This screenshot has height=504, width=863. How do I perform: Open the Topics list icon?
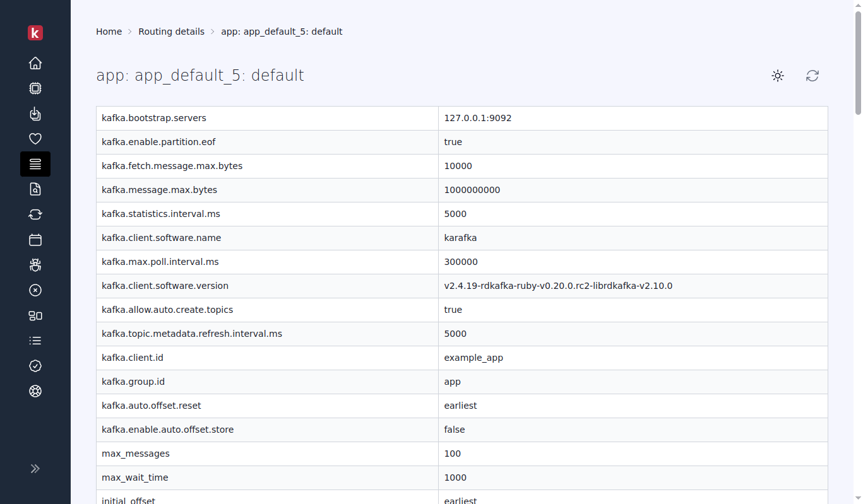(x=35, y=341)
